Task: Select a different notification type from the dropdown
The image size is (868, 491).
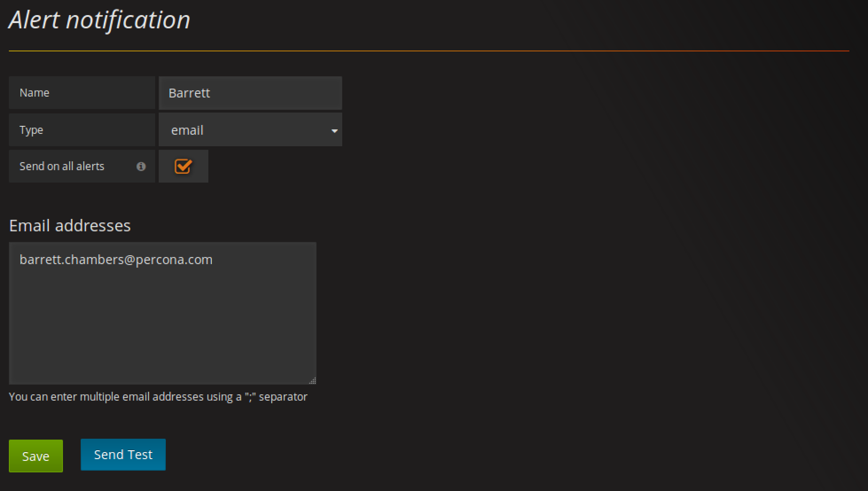Action: point(250,129)
